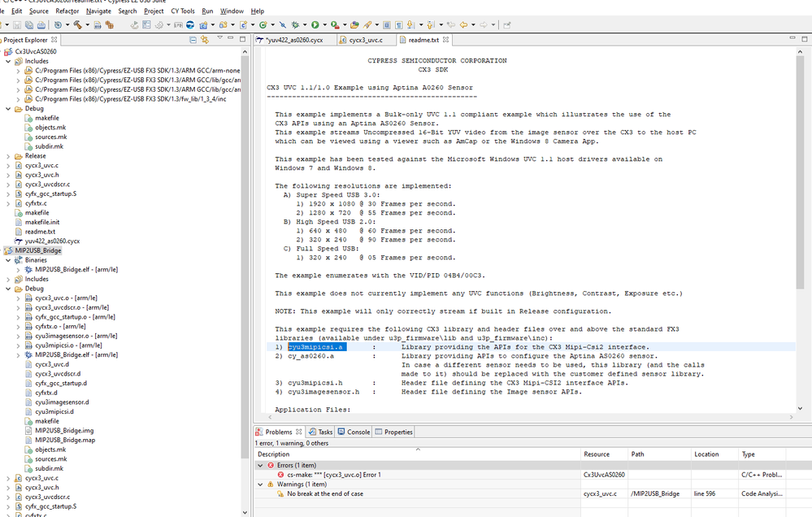Collapse the Warnings (1 item) group
The image size is (812, 517).
260,484
